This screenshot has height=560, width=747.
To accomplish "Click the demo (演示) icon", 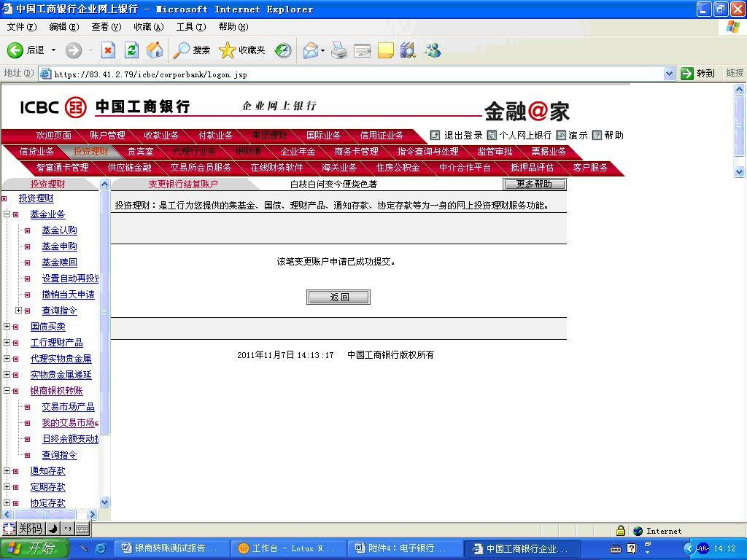I will pos(561,135).
